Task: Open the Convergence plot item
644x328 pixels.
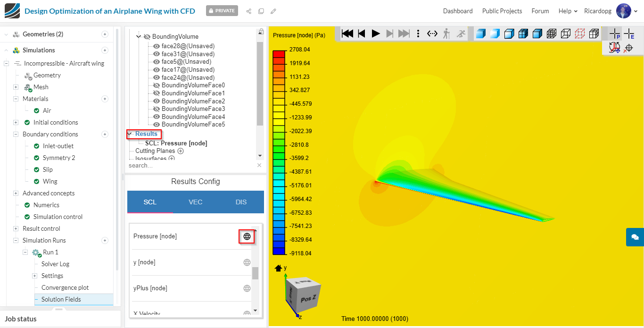Action: point(65,287)
